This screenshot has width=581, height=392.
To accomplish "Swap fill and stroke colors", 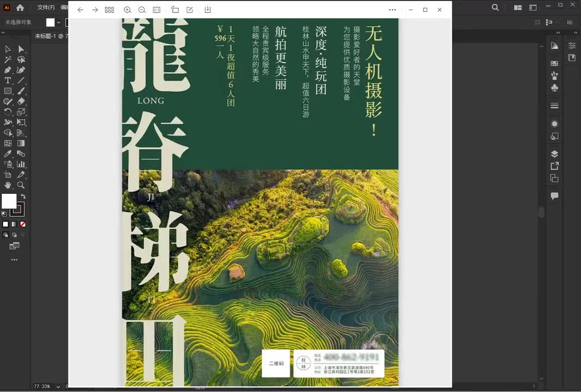I will click(23, 196).
